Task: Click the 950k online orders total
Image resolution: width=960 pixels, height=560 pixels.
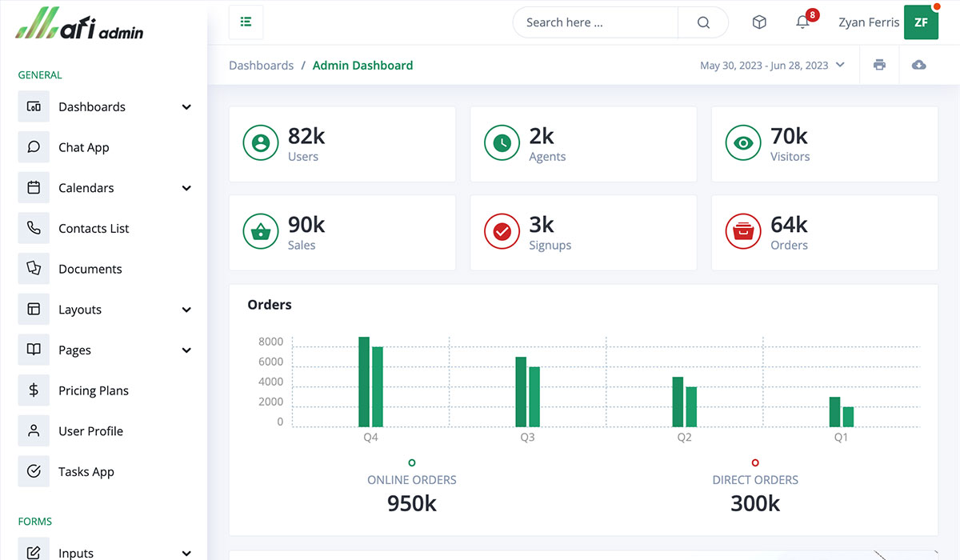Action: point(412,503)
